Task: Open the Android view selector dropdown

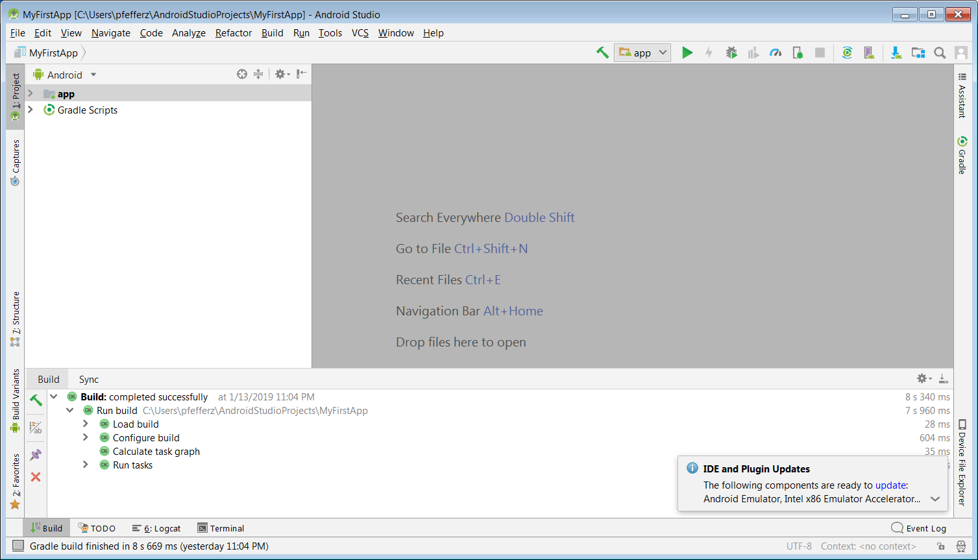Action: [x=65, y=75]
